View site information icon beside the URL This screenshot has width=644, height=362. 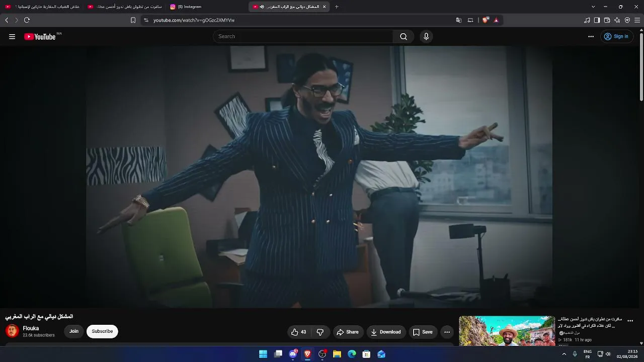pyautogui.click(x=146, y=20)
